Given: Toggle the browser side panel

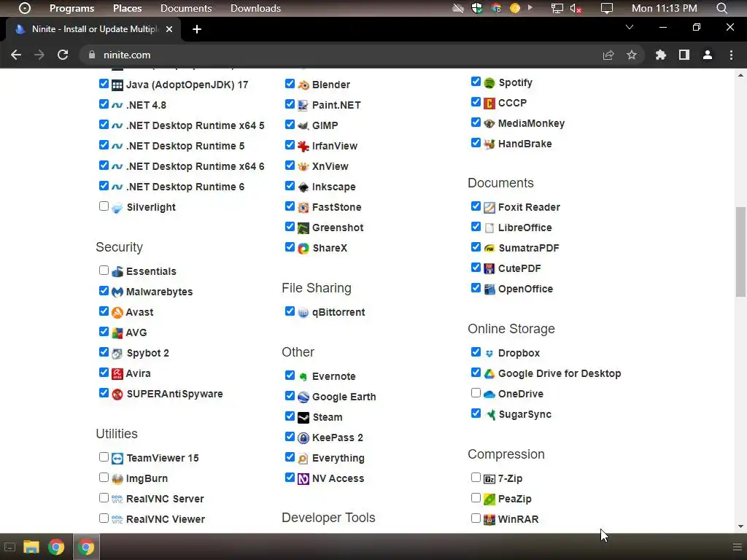Looking at the screenshot, I should tap(684, 55).
